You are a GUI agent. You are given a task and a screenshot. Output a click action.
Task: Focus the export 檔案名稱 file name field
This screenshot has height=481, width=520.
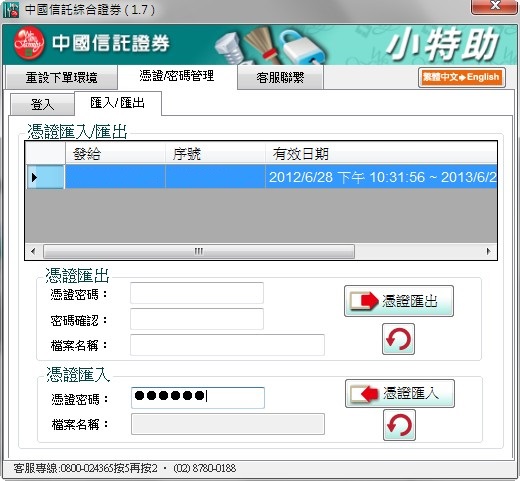pos(227,345)
